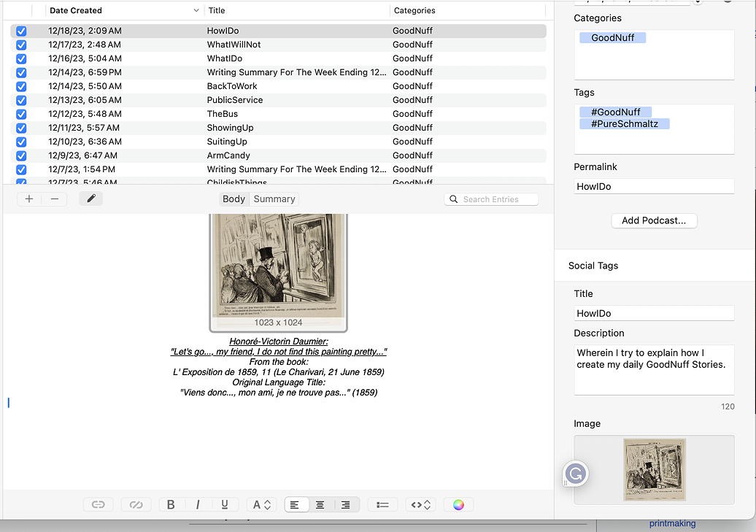Image resolution: width=756 pixels, height=532 pixels.
Task: Center align the text
Action: click(320, 504)
